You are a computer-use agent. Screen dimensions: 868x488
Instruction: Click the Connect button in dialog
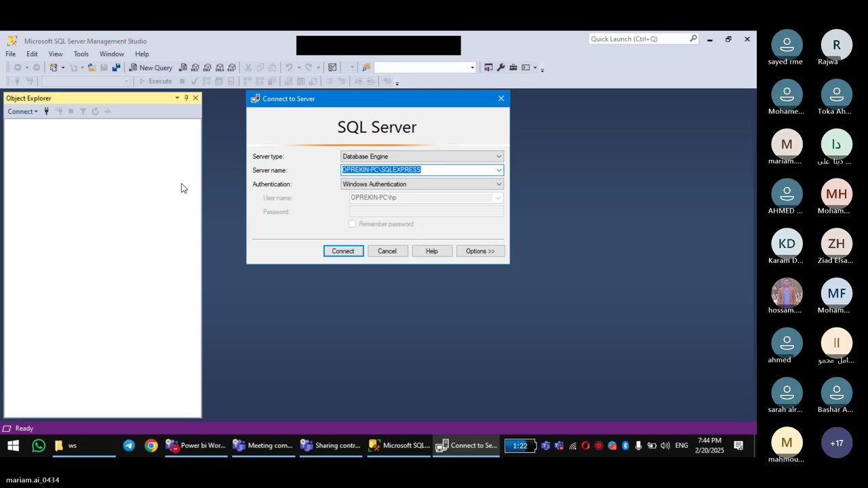coord(343,251)
